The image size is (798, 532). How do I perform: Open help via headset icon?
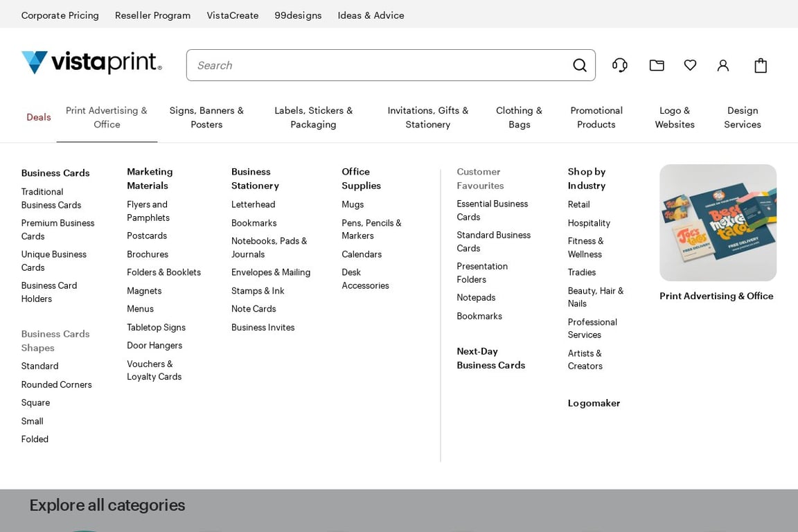[x=619, y=65]
